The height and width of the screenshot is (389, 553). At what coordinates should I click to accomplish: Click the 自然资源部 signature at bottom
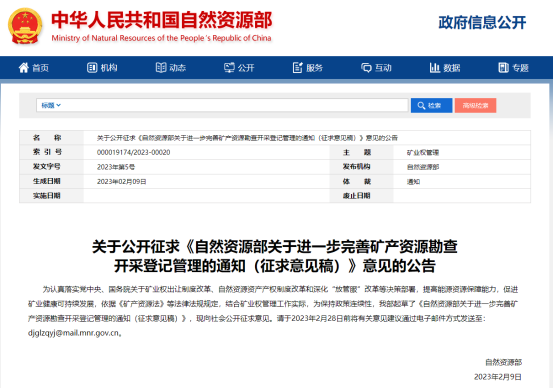pyautogui.click(x=503, y=362)
